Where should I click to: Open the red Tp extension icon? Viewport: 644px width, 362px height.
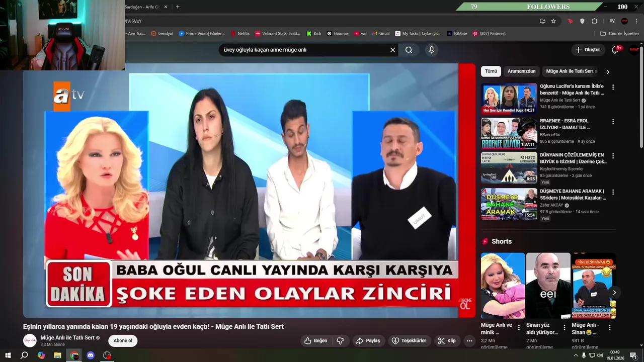570,21
